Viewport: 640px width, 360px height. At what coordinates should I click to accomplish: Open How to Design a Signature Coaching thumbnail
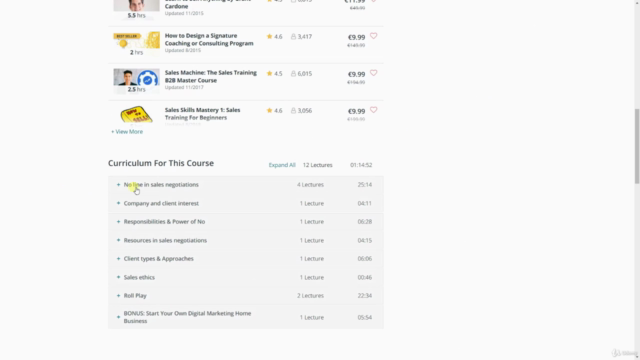coord(136,44)
